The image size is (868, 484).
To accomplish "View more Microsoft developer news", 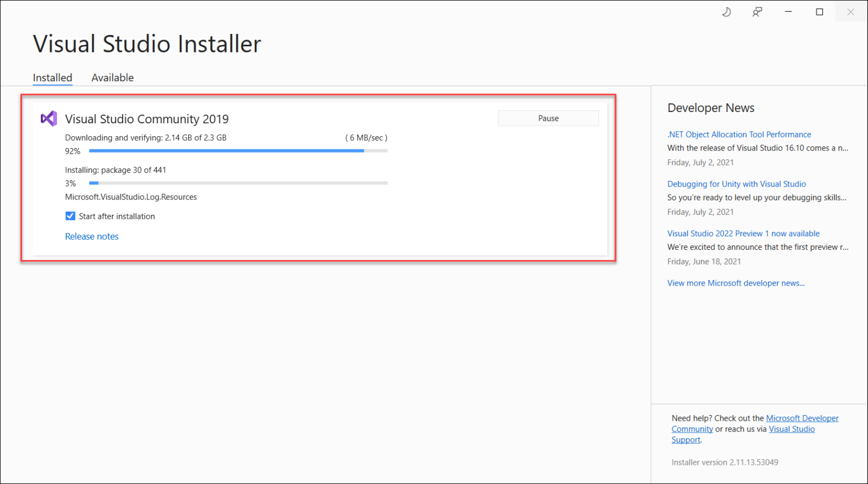I will (736, 283).
